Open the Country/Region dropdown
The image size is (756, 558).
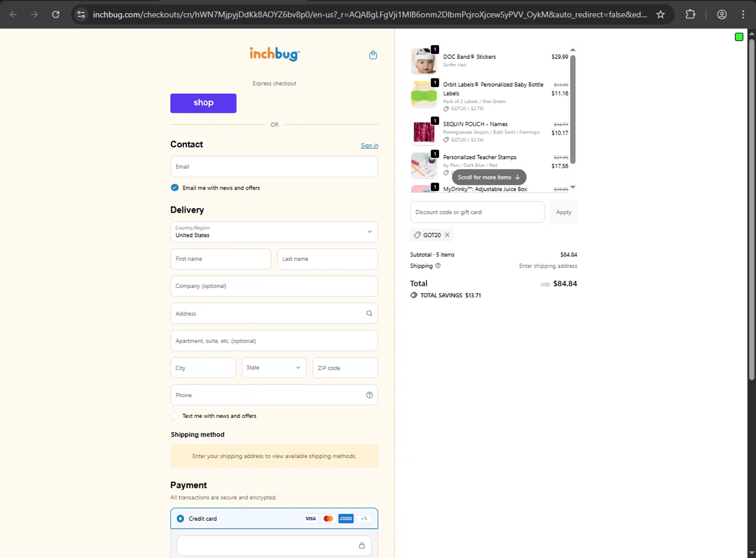click(274, 232)
